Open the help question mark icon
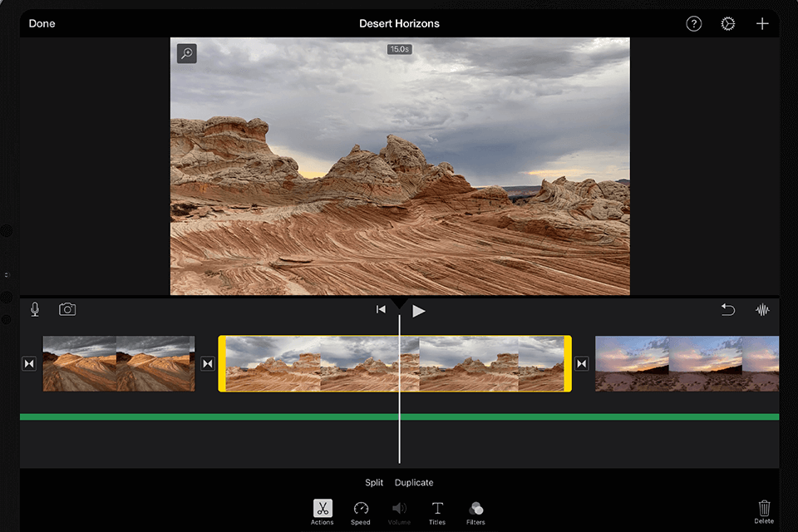Screen dimensions: 798x532 tap(693, 23)
